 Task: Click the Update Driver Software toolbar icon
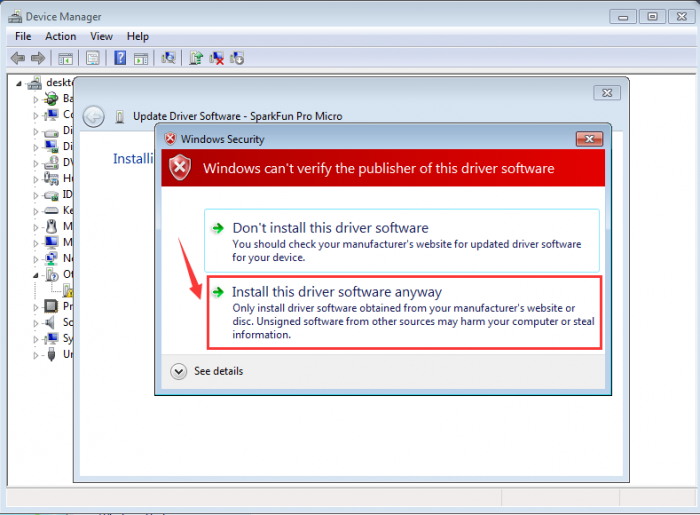[x=196, y=58]
